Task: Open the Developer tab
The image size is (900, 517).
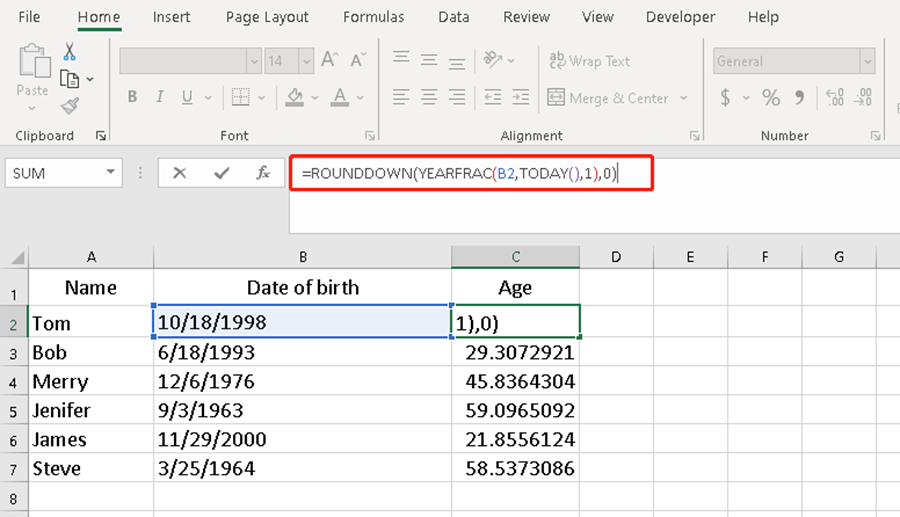Action: (x=681, y=17)
